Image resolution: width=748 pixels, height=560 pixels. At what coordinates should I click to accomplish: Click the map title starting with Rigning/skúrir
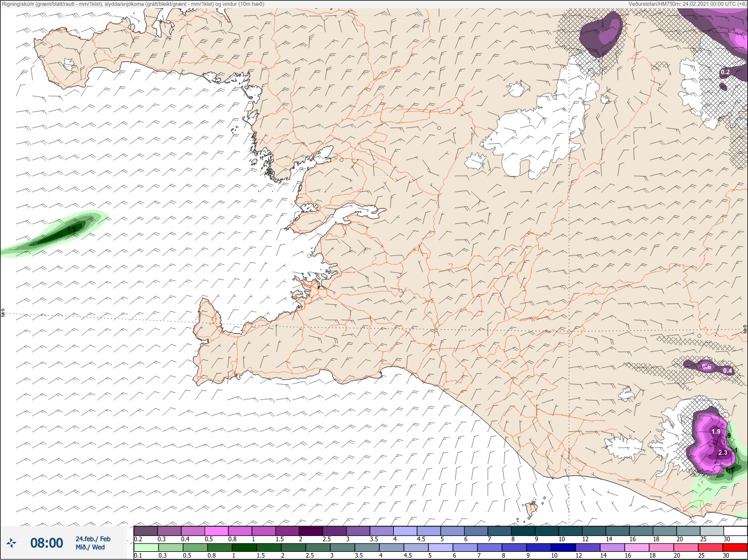[x=133, y=4]
